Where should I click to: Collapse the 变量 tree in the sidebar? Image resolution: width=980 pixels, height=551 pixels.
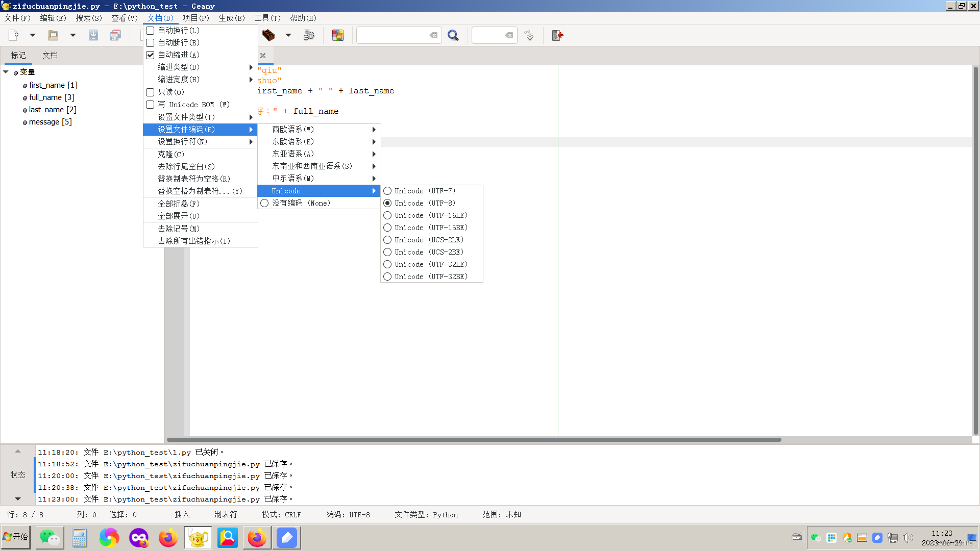6,72
